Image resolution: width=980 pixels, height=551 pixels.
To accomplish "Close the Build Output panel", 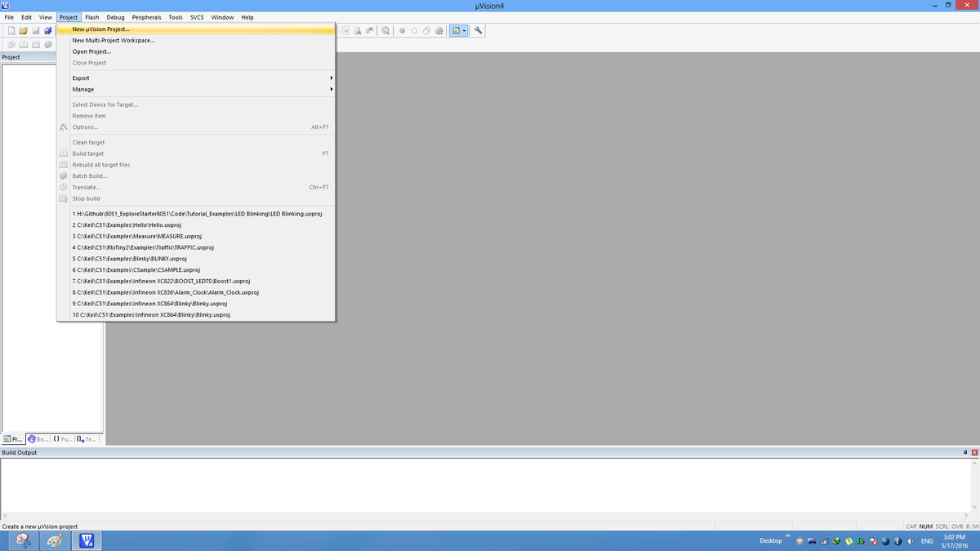I will tap(974, 452).
